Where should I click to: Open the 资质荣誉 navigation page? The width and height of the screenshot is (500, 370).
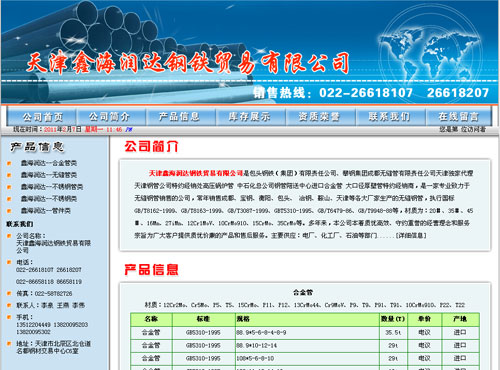[319, 117]
